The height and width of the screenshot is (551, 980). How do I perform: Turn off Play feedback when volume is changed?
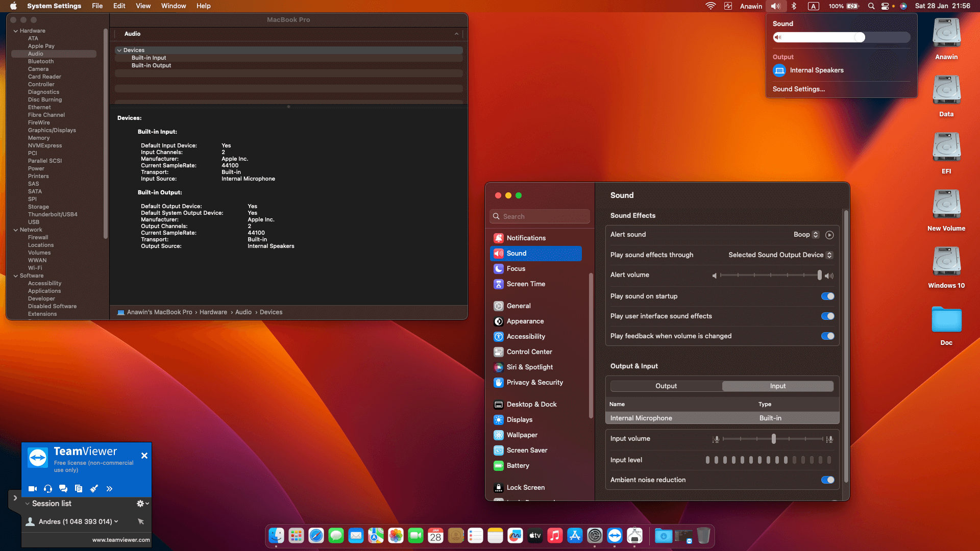click(x=827, y=336)
